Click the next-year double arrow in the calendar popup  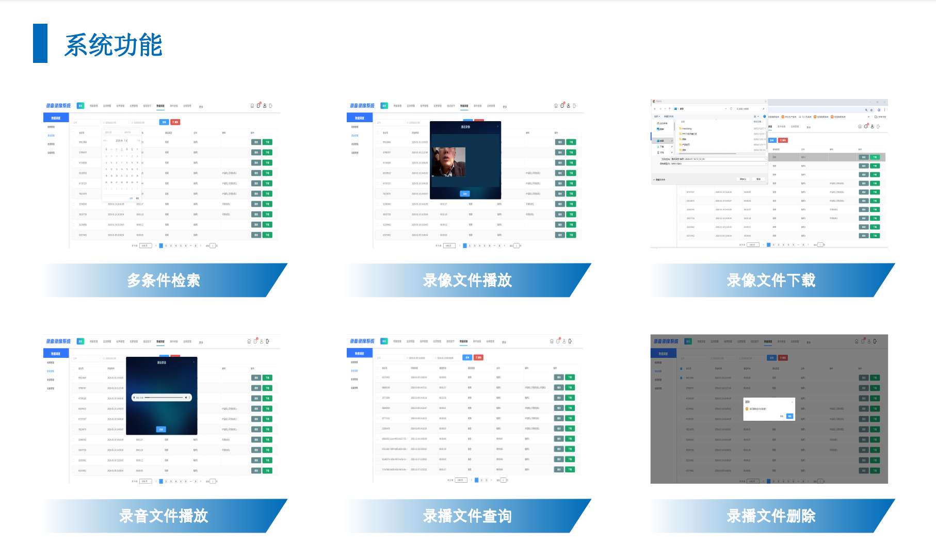[x=138, y=140]
